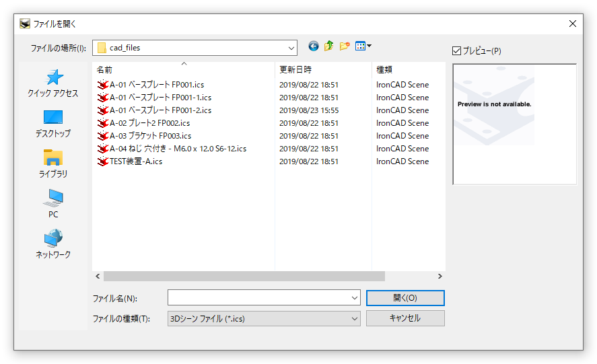This screenshot has height=364, width=597.
Task: Click the icon of A-01 ベースプレート FP001-2.ics
Action: click(103, 110)
